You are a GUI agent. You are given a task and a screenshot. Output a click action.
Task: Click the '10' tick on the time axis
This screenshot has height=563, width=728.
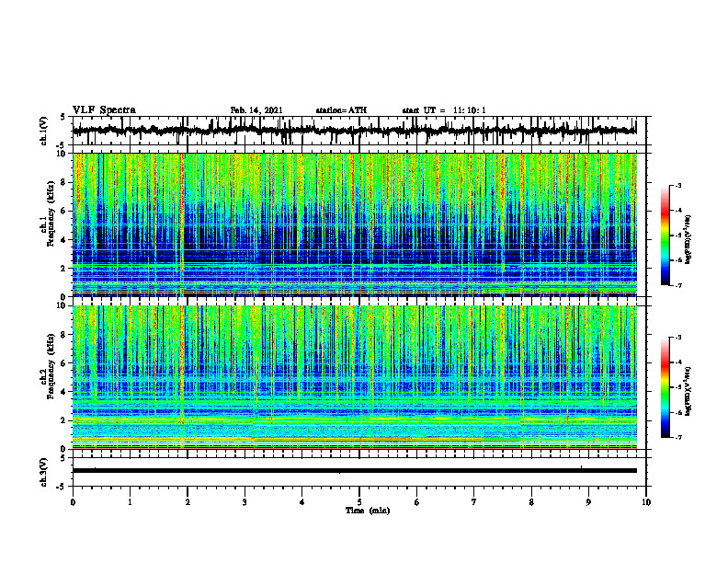(646, 502)
